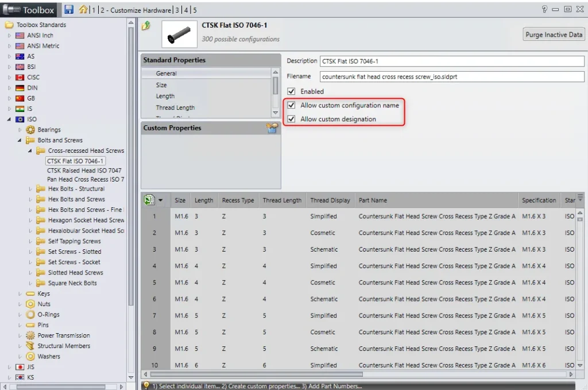Viewport: 588px width, 390px height.
Task: Expand the GB standard node
Action: click(x=9, y=98)
